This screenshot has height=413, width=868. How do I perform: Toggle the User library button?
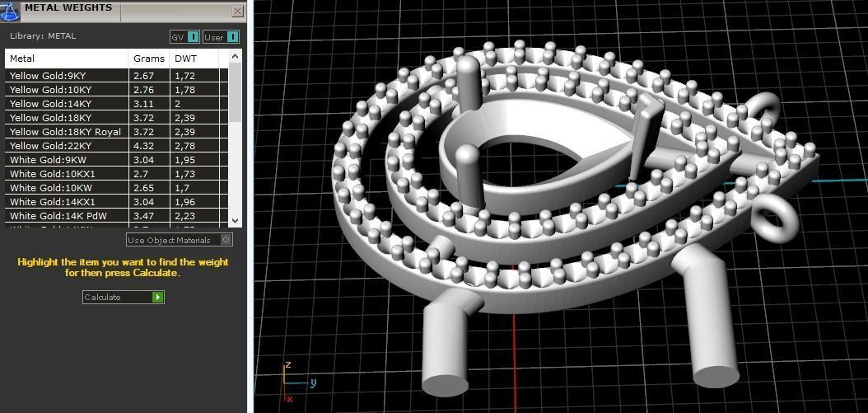pos(221,37)
